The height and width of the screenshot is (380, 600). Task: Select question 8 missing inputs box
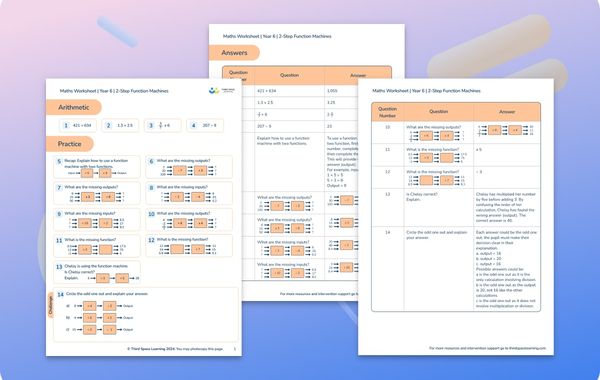click(x=189, y=193)
